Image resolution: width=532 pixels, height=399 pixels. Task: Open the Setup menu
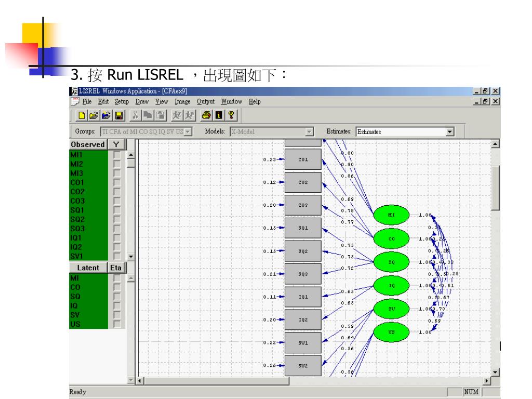[x=122, y=101]
